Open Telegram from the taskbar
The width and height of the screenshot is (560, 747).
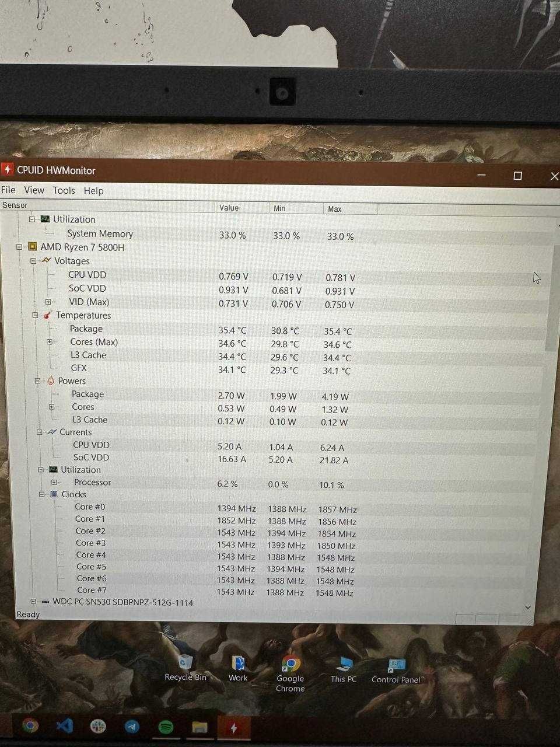pos(132,727)
